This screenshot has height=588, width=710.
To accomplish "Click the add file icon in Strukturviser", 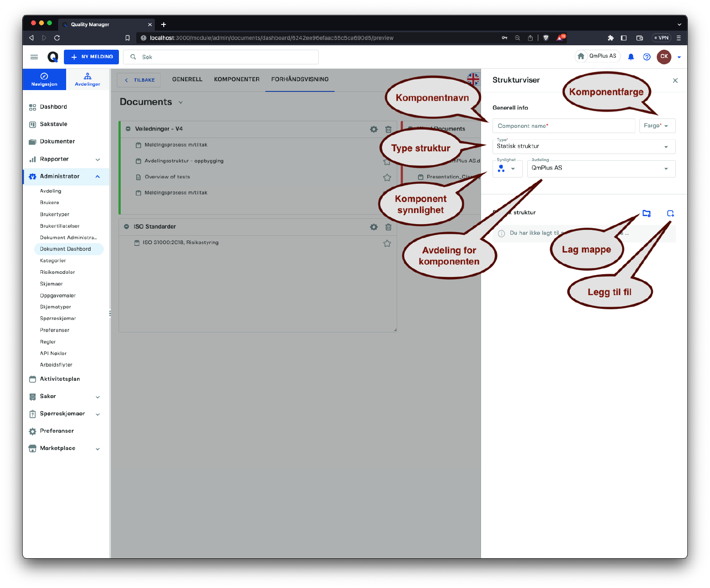I will pos(670,213).
